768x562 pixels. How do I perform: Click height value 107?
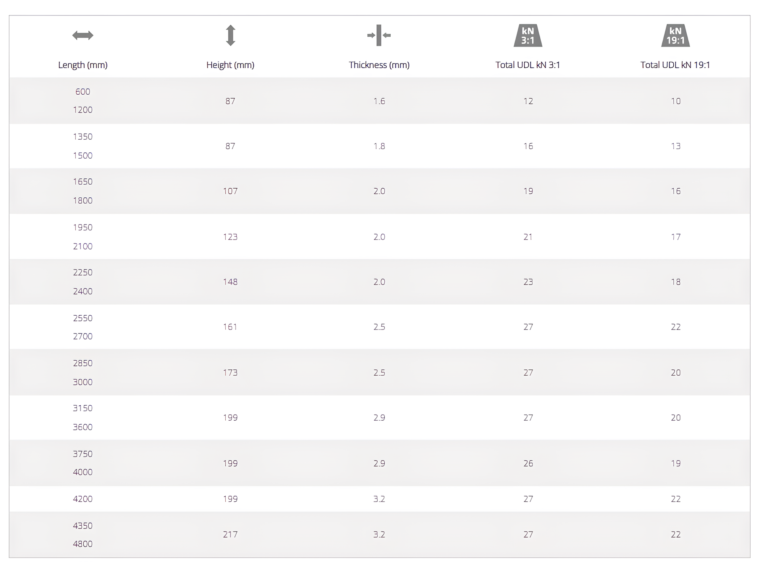coord(230,191)
